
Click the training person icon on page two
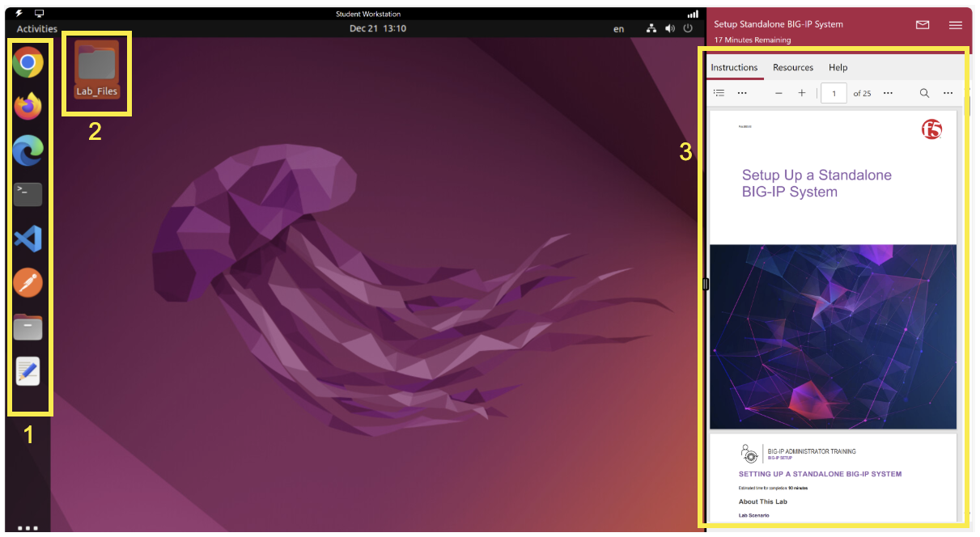(749, 453)
